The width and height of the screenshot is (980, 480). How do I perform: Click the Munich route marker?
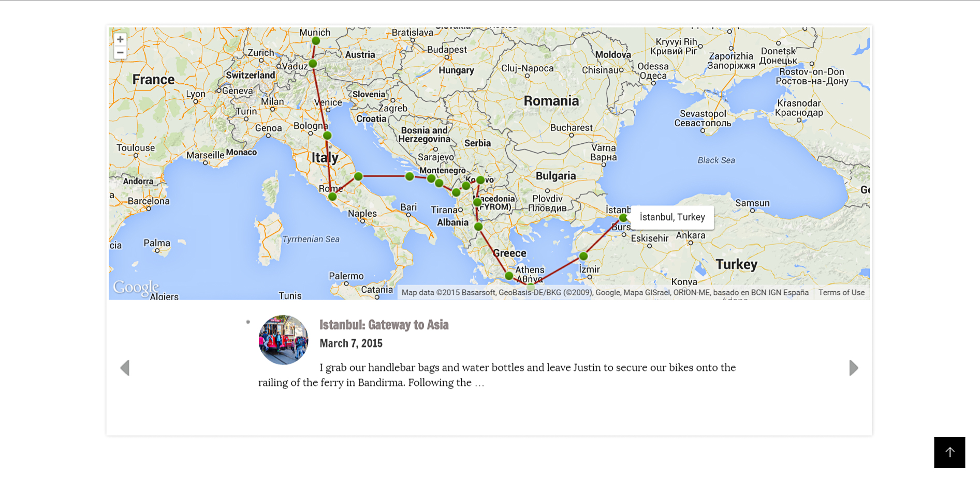click(x=316, y=41)
